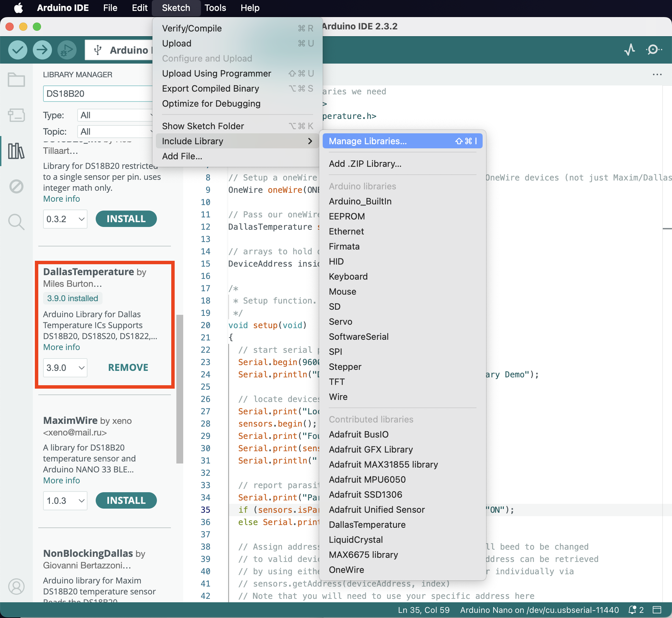Open the Serial Monitor icon

click(x=654, y=50)
